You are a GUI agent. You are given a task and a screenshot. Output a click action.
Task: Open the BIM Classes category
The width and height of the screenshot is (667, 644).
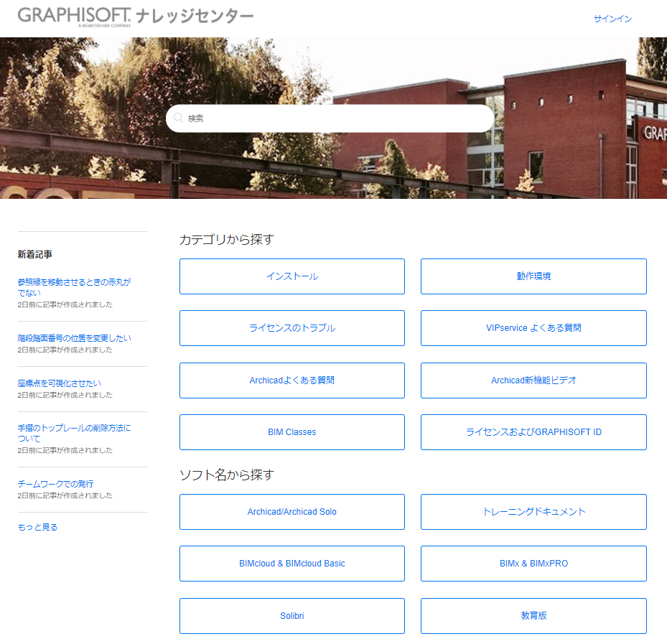[x=292, y=432]
